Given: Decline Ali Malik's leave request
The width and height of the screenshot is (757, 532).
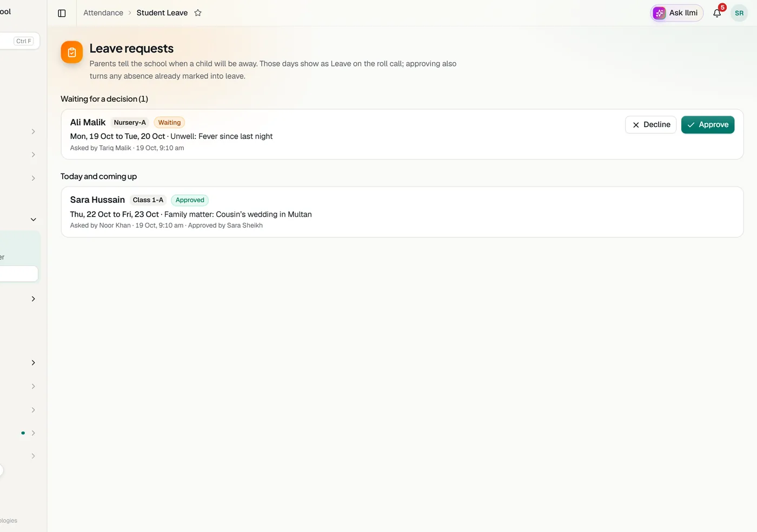Looking at the screenshot, I should coord(650,125).
